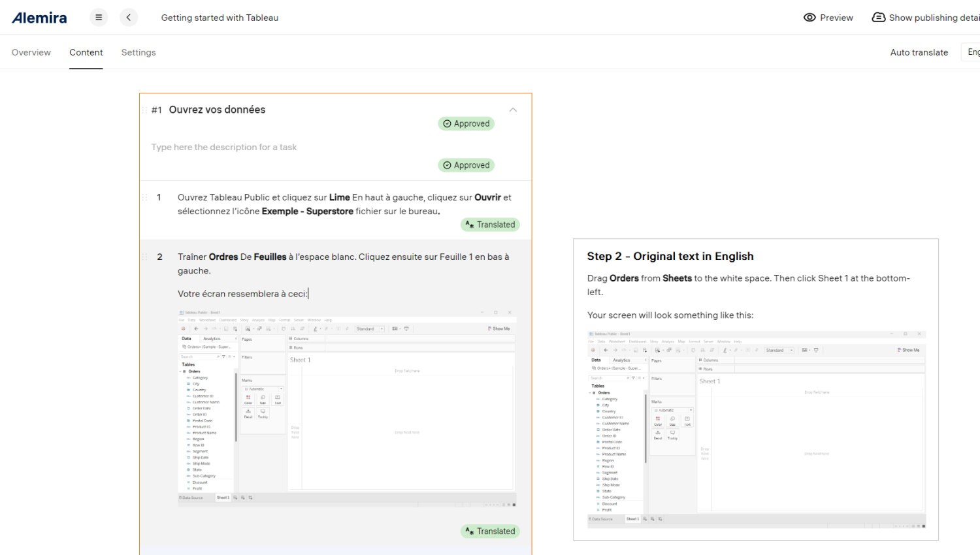Click text Your screen will look something like this
This screenshot has width=980, height=555.
670,315
